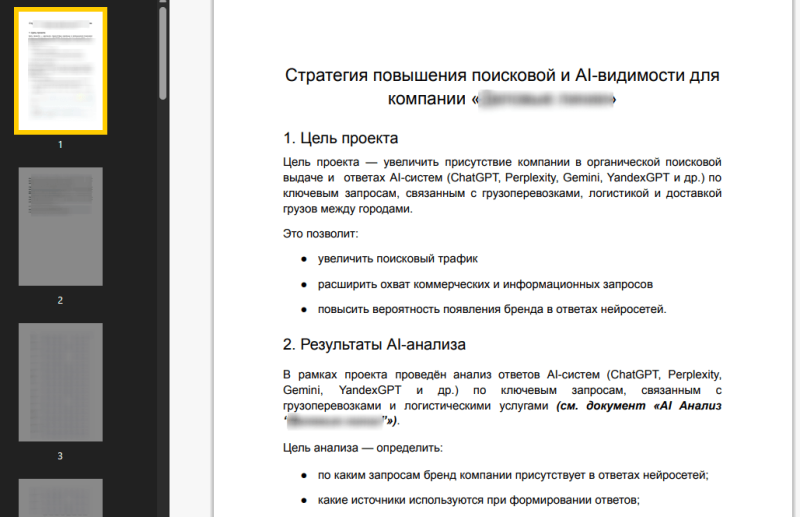
Task: Open the partially visible fourth page thumbnail
Action: (61, 498)
